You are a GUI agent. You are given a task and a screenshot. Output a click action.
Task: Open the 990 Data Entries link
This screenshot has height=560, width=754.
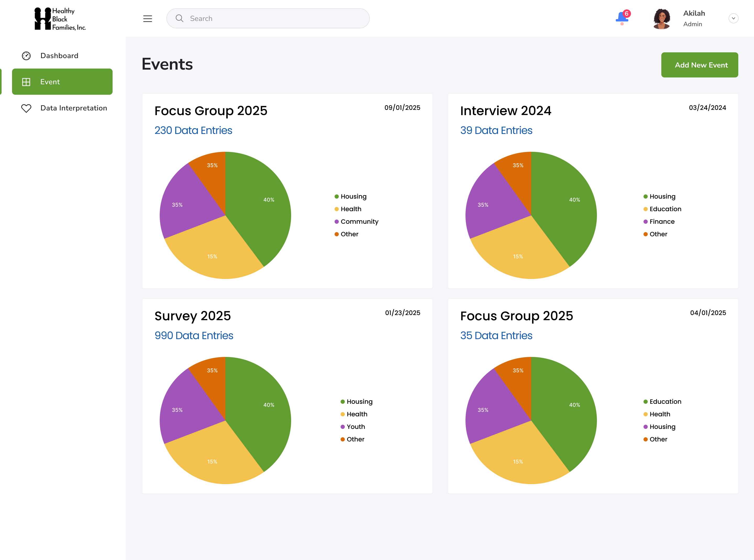[194, 335]
